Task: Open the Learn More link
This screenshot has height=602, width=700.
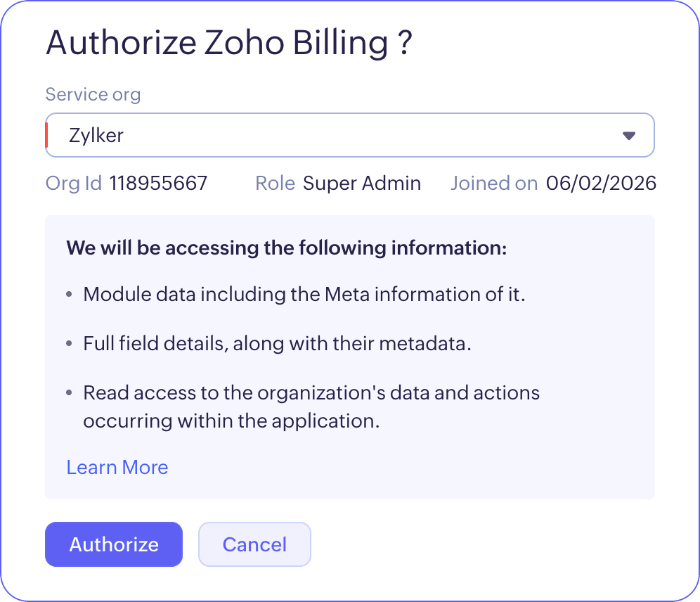Action: [117, 468]
